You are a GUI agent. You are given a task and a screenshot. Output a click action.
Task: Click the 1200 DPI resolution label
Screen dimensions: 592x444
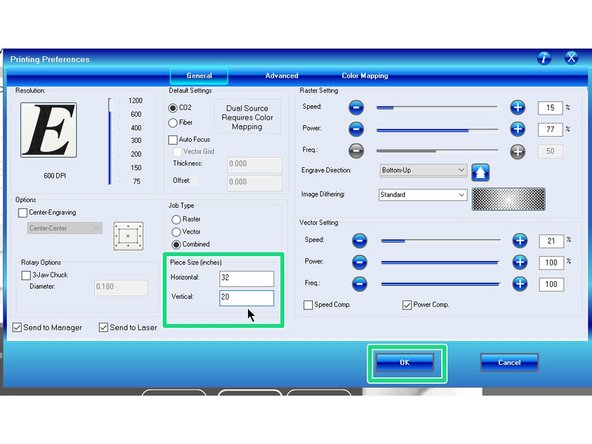[136, 101]
